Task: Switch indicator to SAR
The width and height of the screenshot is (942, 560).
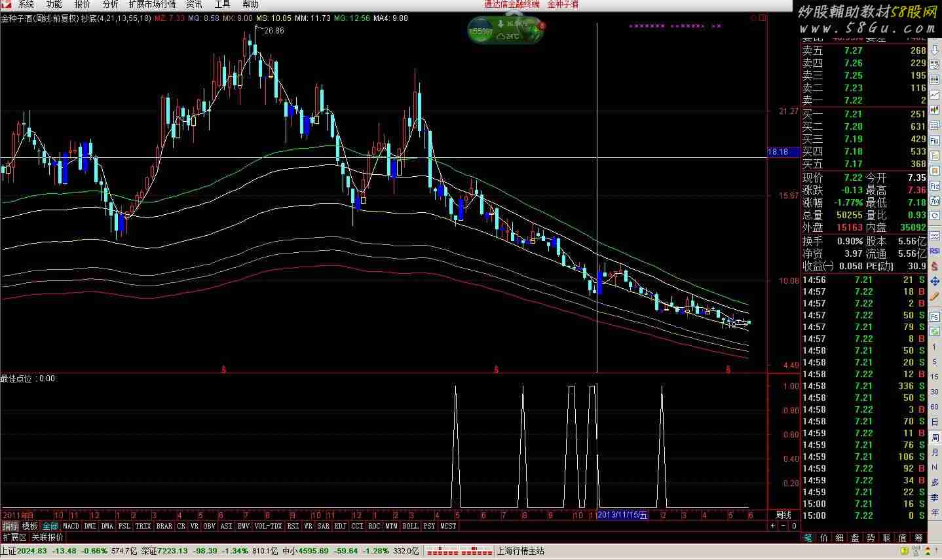Action: (x=324, y=526)
